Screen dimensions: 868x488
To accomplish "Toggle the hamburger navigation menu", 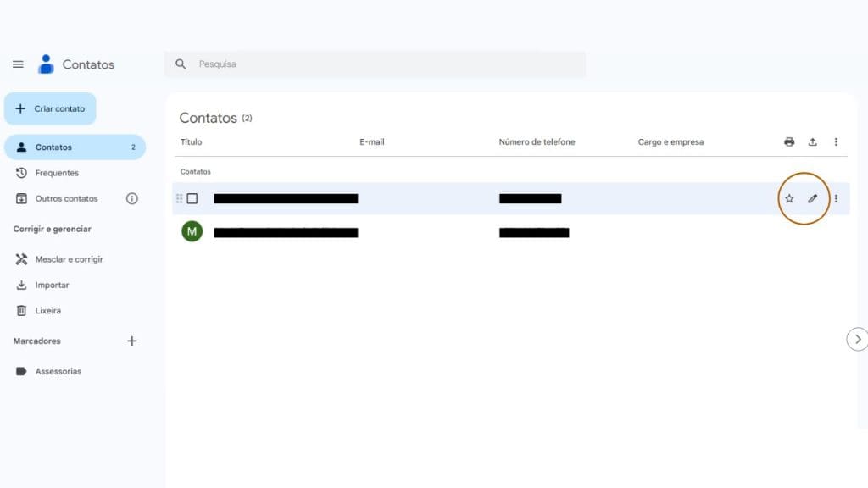I will (17, 64).
